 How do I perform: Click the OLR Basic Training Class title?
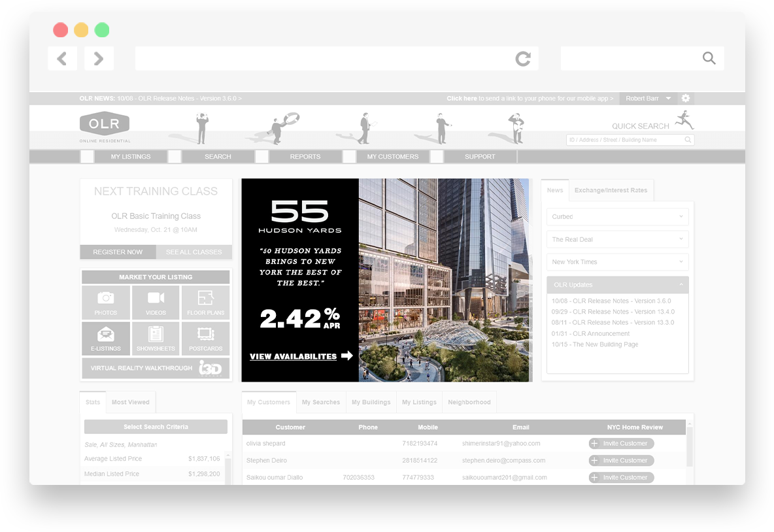(156, 216)
